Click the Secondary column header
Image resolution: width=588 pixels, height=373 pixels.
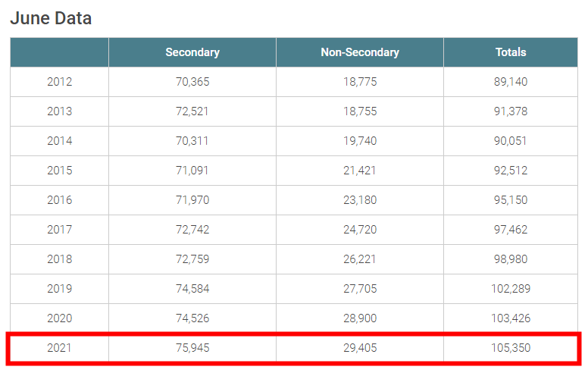point(192,52)
